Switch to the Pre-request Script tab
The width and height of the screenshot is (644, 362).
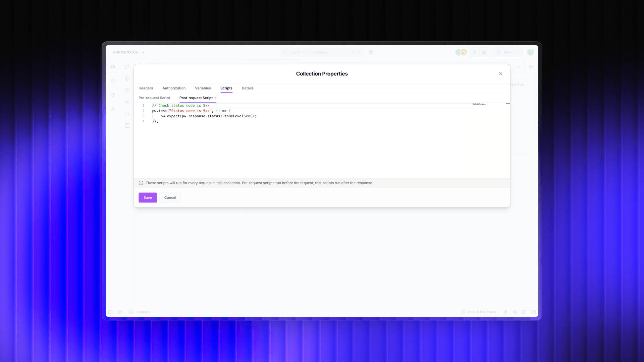coord(154,98)
